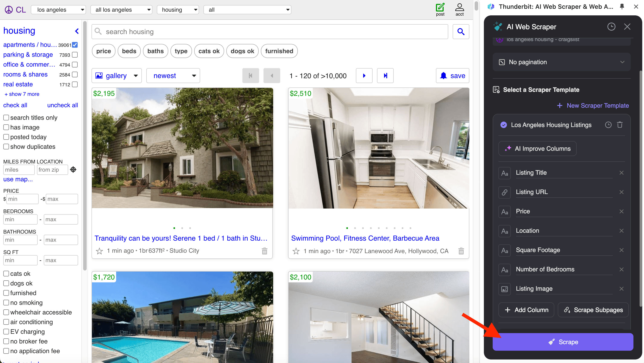This screenshot has width=644, height=363.
Task: Favorite the Tranquility listing with star
Action: click(x=99, y=251)
